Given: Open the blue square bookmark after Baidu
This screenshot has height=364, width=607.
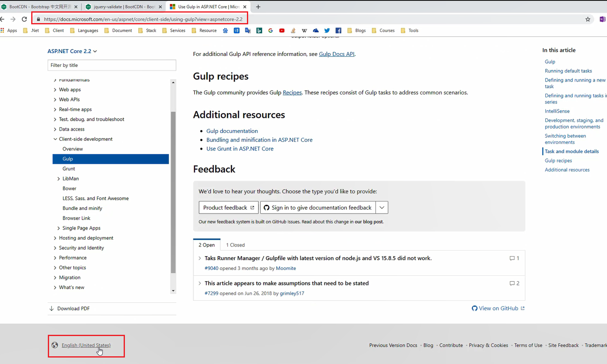Looking at the screenshot, I should (236, 30).
